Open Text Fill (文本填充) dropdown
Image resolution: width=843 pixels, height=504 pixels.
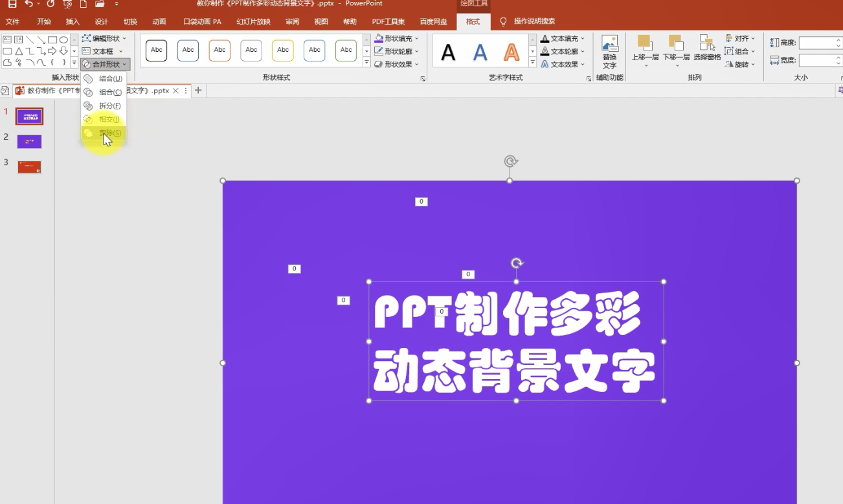pyautogui.click(x=563, y=39)
